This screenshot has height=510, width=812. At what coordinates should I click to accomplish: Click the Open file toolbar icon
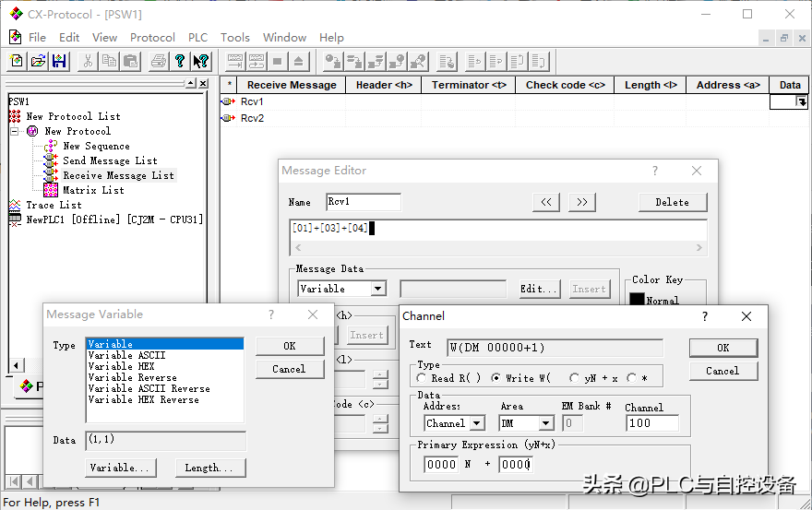(38, 62)
